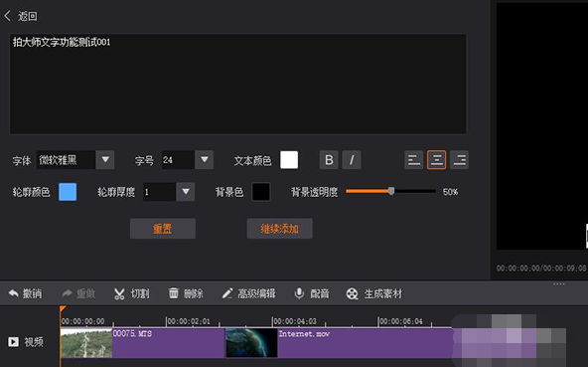
Task: Click the black video preview area
Action: pyautogui.click(x=542, y=126)
